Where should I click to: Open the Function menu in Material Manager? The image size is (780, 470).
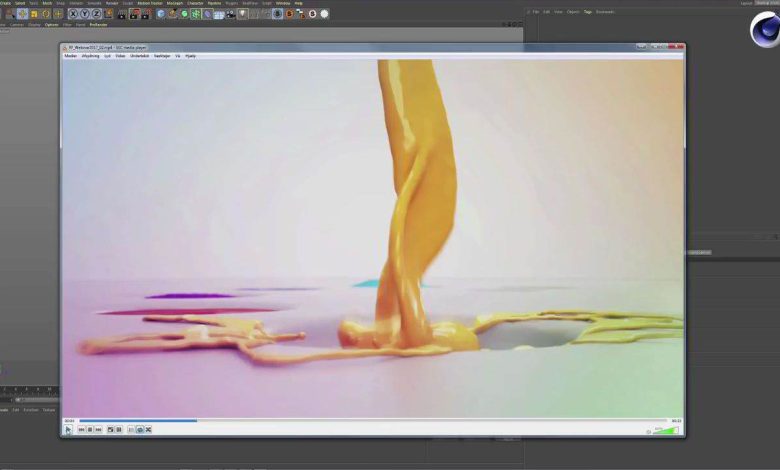click(x=31, y=410)
